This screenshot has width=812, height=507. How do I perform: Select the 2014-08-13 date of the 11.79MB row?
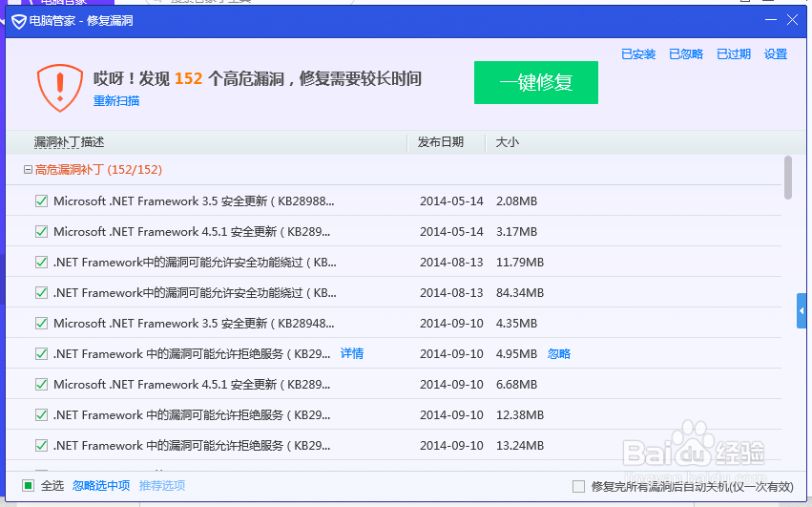point(451,263)
